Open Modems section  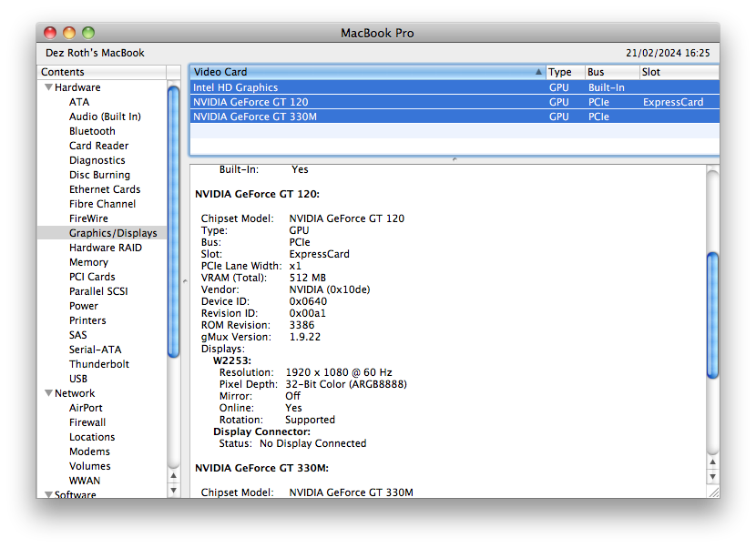(x=89, y=452)
